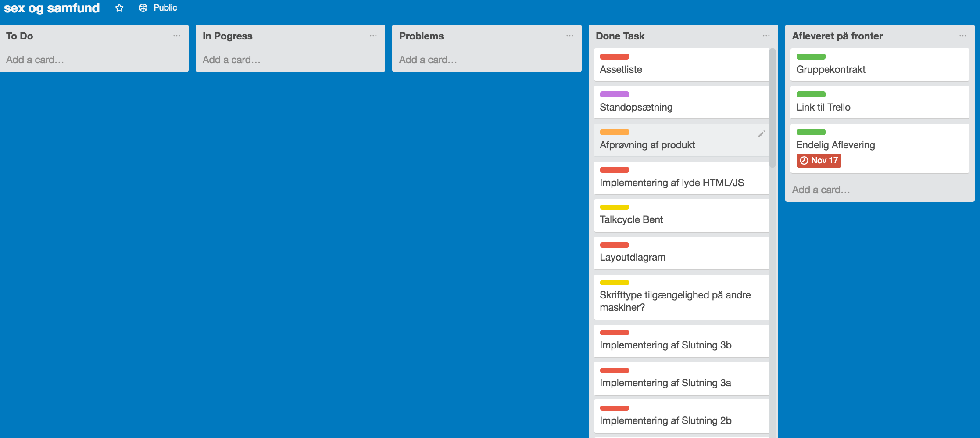Open the Afprøvning af produkt card
This screenshot has width=980, height=438.
682,140
